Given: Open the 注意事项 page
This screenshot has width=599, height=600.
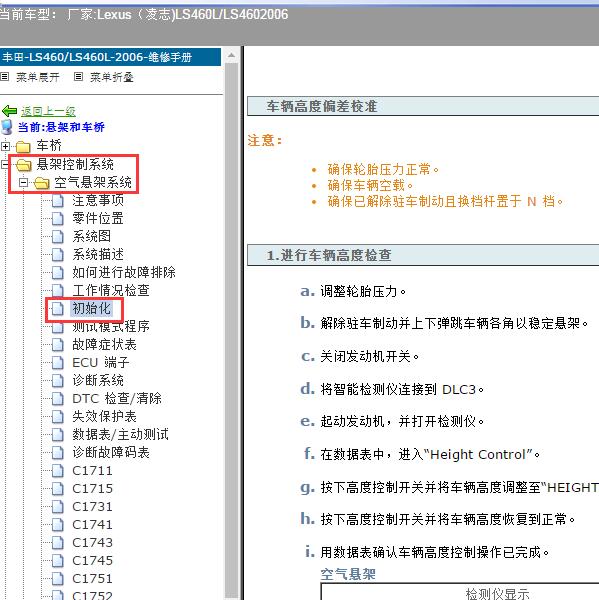Looking at the screenshot, I should pos(98,200).
